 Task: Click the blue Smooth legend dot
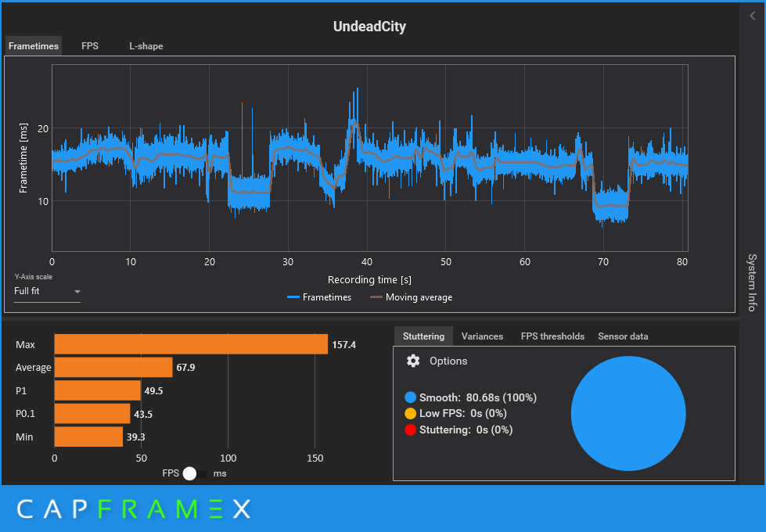point(410,397)
